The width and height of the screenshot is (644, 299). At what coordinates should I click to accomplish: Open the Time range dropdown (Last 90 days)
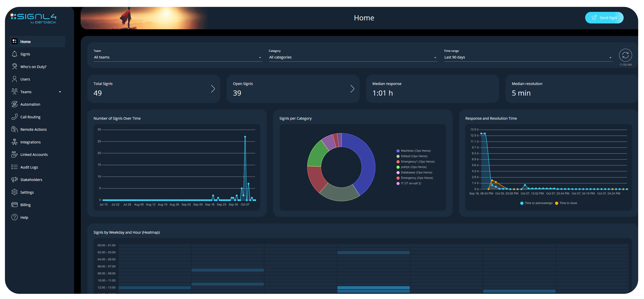point(528,57)
